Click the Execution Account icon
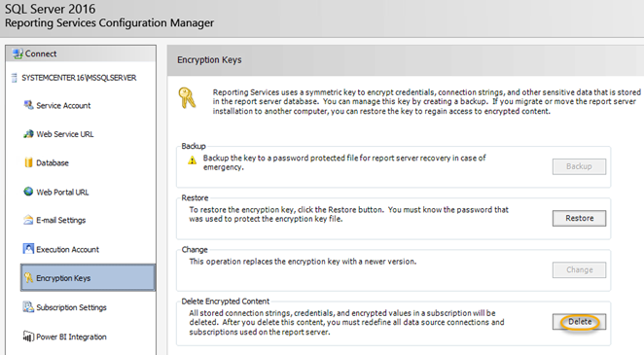 click(28, 249)
